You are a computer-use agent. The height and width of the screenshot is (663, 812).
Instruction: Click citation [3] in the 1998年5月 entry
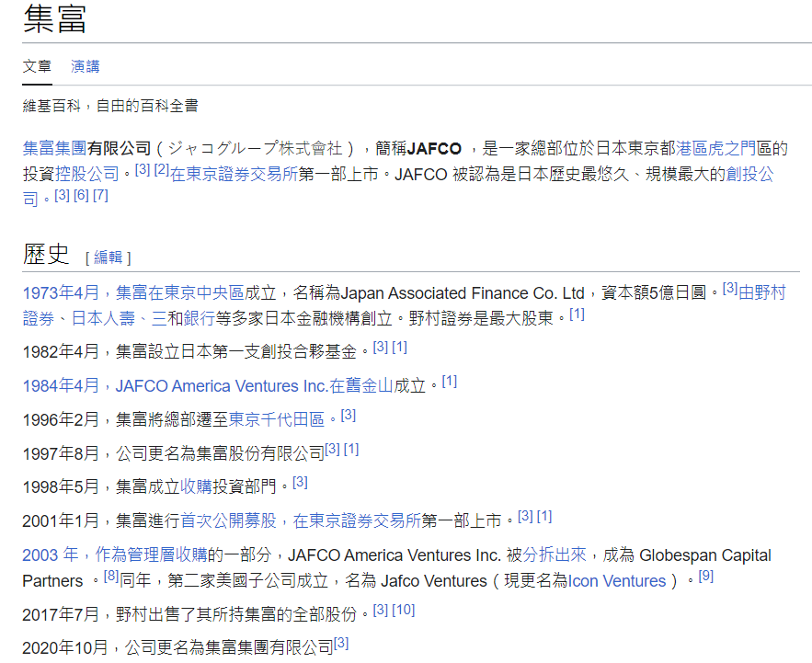301,482
